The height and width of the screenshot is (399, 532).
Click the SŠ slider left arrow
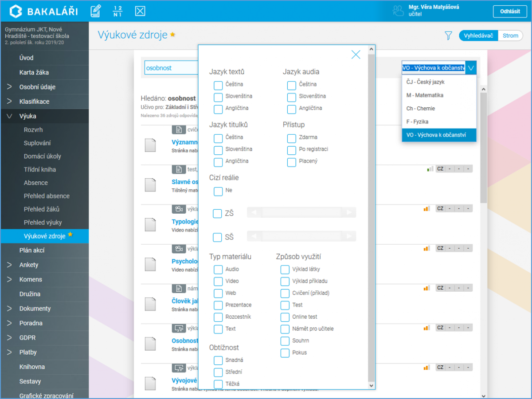coord(254,237)
